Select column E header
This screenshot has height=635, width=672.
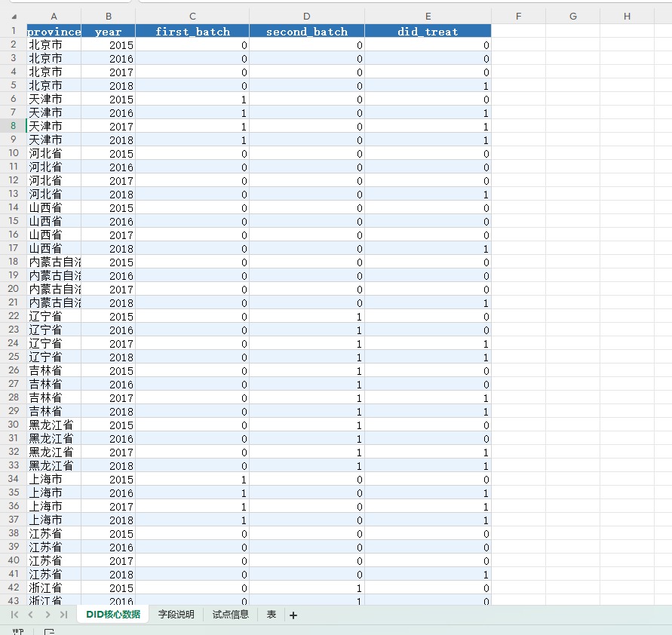[x=428, y=17]
